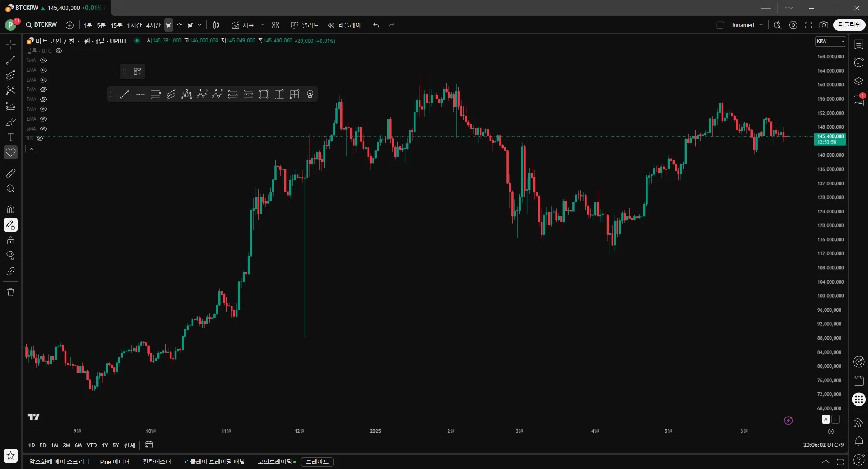Toggle eye of SMA directly above BB
The width and height of the screenshot is (868, 469).
pyautogui.click(x=43, y=129)
